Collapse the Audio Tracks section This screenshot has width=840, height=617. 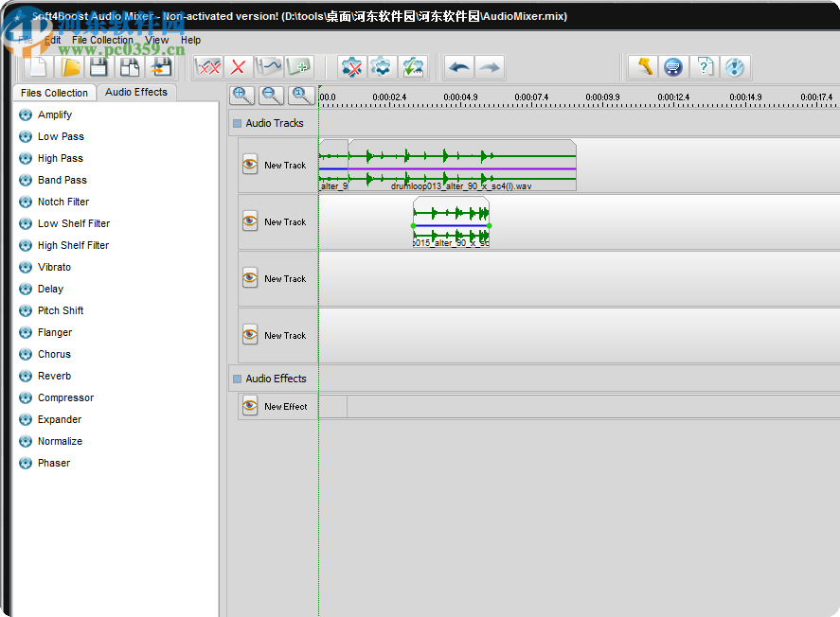coord(238,124)
